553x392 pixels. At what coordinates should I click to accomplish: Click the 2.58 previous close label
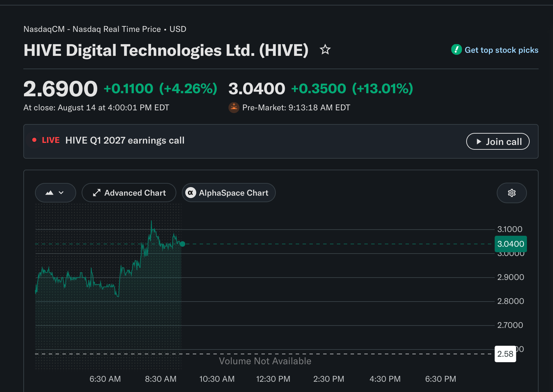505,354
